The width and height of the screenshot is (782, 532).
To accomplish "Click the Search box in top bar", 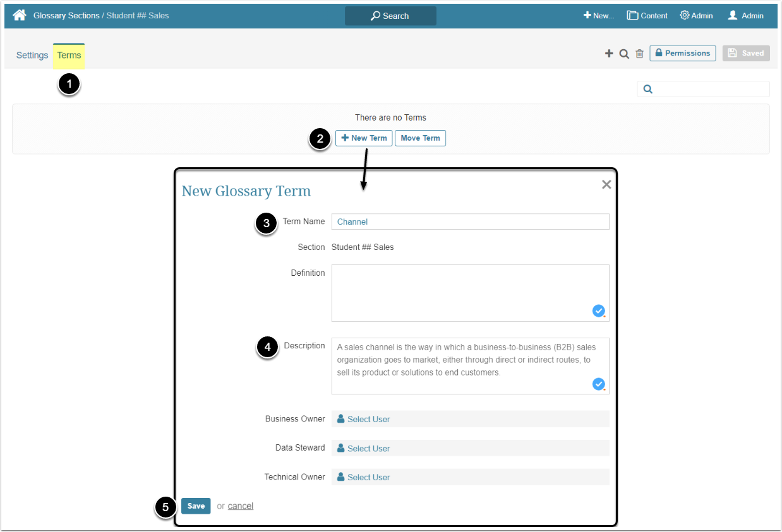I will 390,16.
